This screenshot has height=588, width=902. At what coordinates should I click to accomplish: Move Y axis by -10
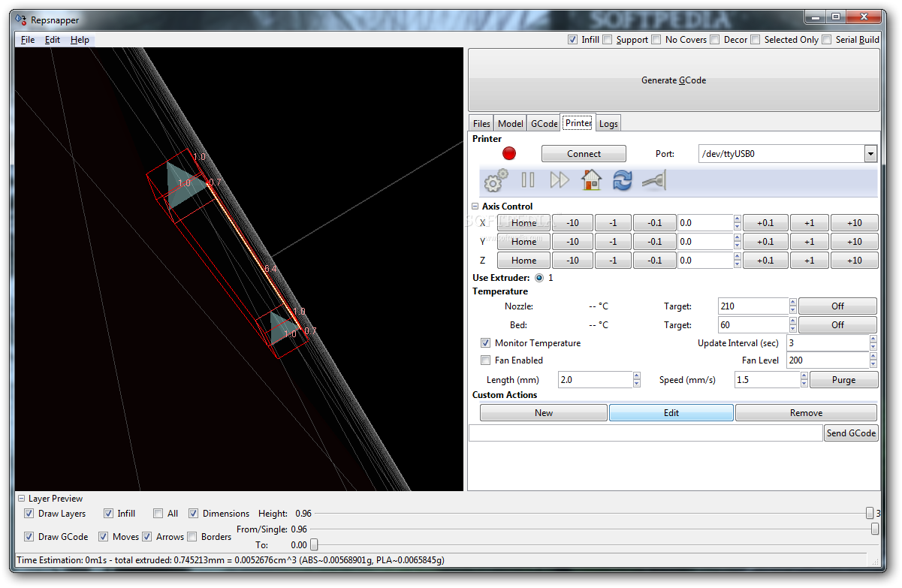(572, 241)
